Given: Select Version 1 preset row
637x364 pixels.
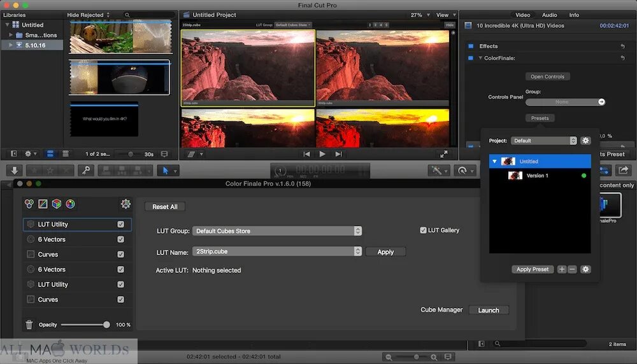Looking at the screenshot, I should [540, 176].
